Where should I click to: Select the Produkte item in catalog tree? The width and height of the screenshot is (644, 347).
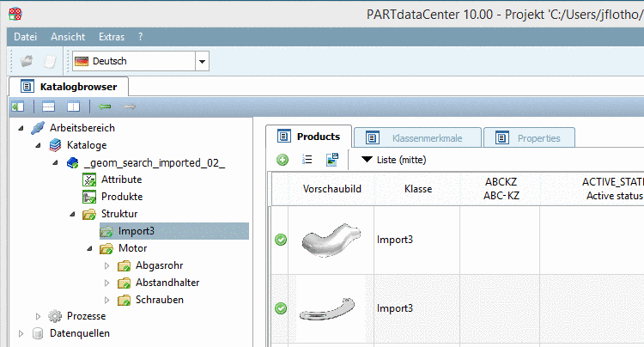click(121, 197)
